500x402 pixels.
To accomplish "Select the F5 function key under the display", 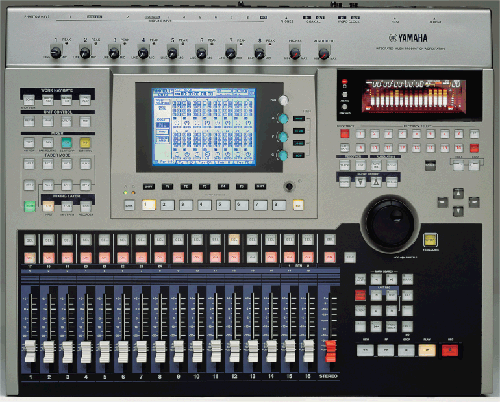I will coord(241,187).
